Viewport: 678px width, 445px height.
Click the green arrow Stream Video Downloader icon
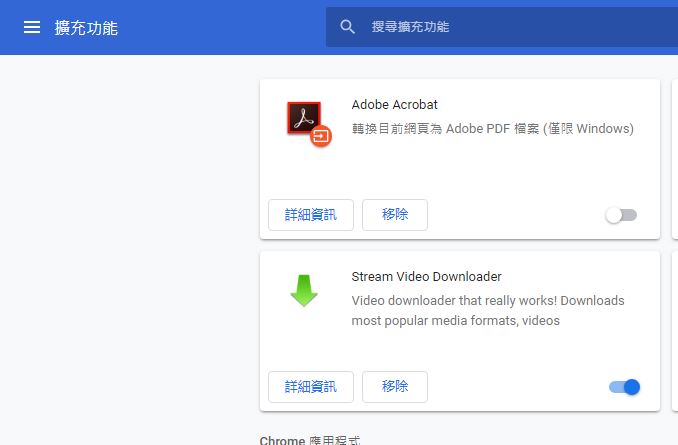tap(303, 290)
